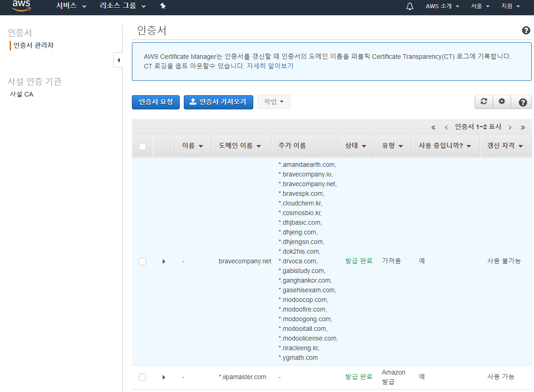The image size is (534, 392).
Task: Click the help icon beside the 인증서 heading
Action: point(526,30)
